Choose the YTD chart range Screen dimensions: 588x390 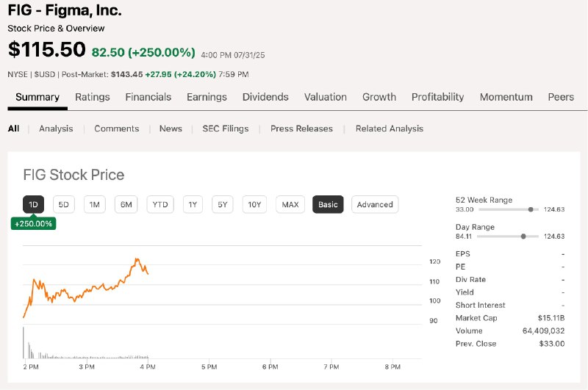pos(160,205)
